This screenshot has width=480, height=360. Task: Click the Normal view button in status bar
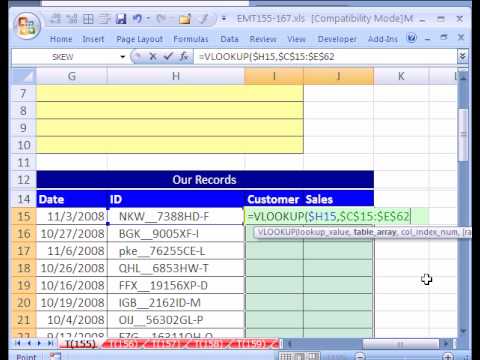coord(286,356)
